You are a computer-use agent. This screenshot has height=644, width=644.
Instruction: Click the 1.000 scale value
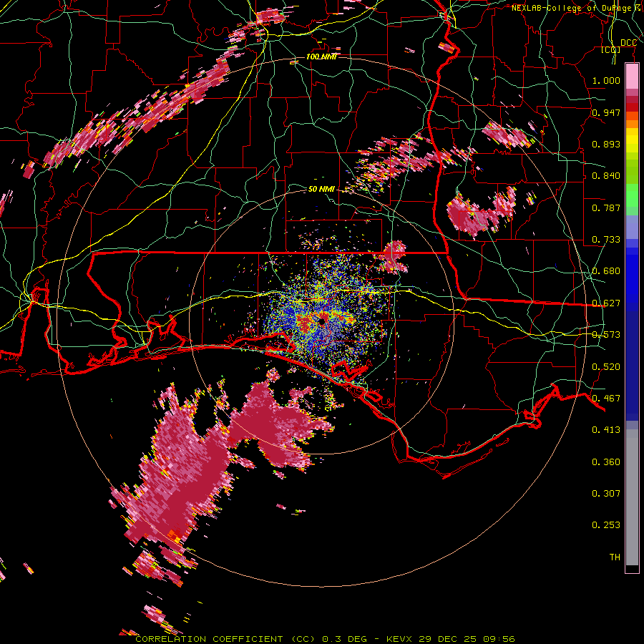tap(606, 80)
